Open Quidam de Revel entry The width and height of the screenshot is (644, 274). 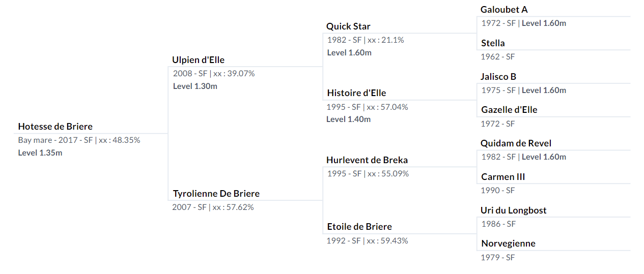(x=516, y=143)
